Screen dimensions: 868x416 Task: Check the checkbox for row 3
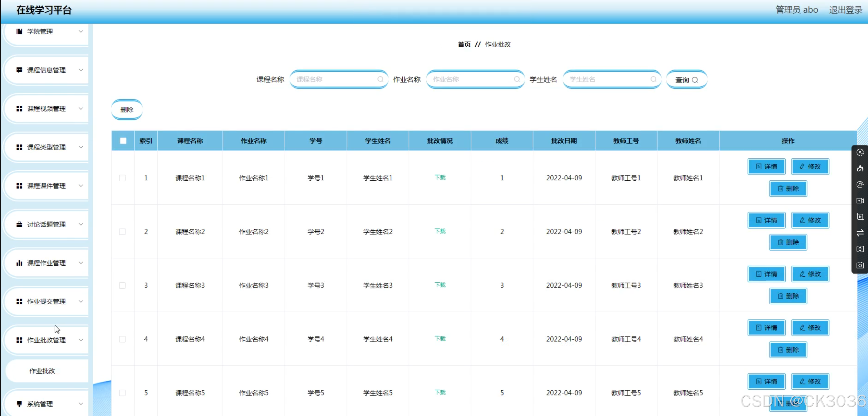(x=122, y=285)
